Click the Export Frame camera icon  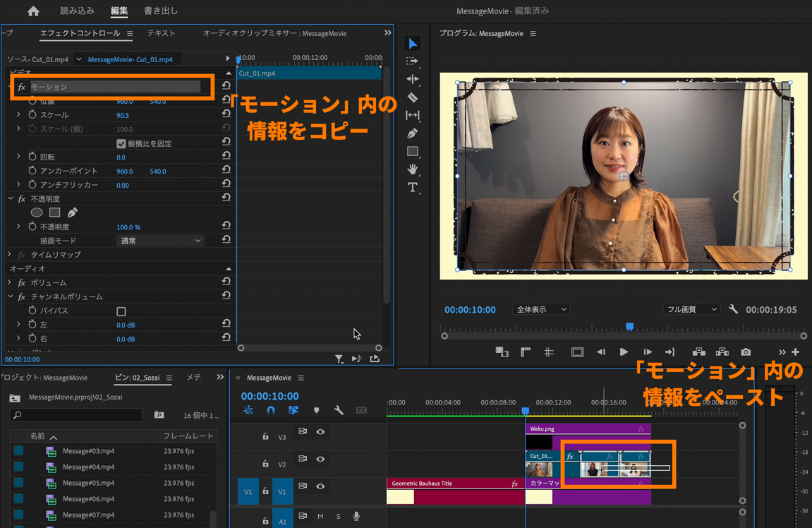(746, 352)
